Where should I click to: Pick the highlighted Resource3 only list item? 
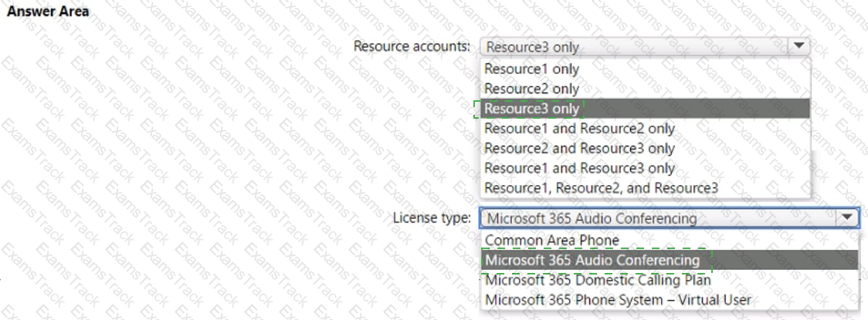645,108
